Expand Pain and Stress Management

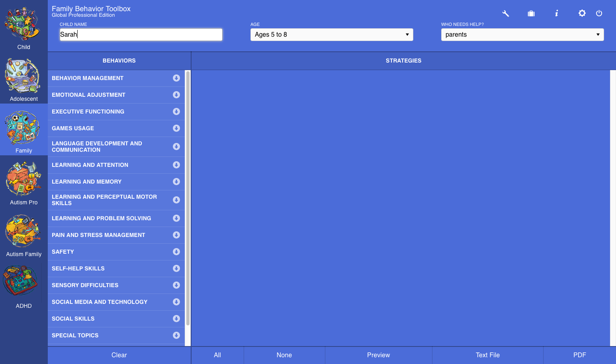[176, 235]
